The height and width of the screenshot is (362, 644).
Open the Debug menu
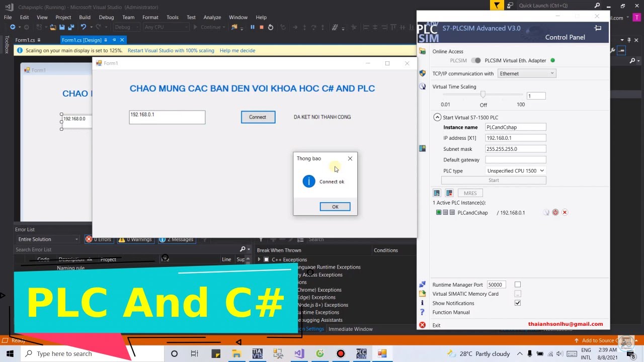click(x=106, y=17)
